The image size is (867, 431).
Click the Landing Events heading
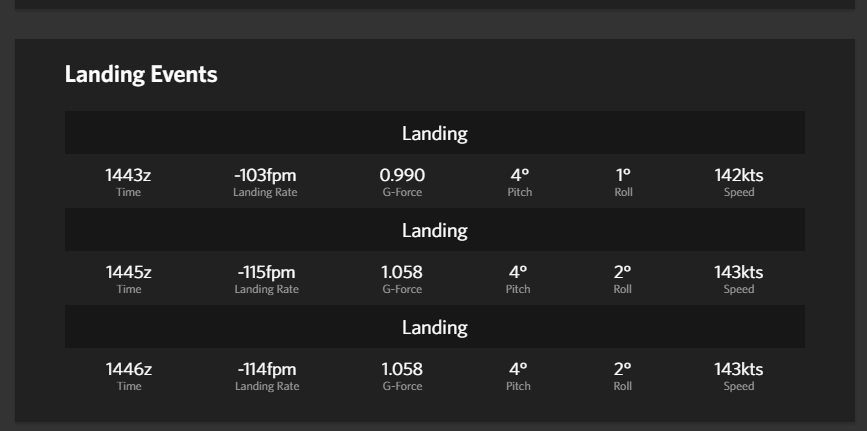click(141, 75)
